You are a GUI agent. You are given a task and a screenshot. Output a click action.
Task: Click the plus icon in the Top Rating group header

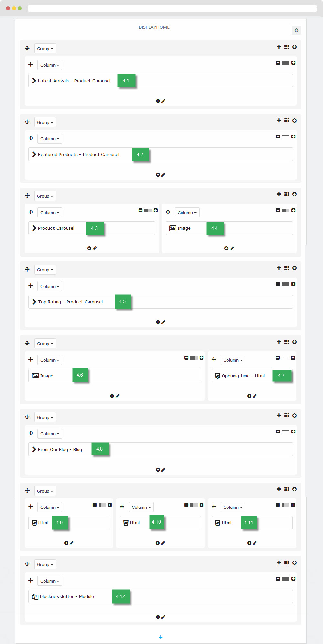pos(279,268)
